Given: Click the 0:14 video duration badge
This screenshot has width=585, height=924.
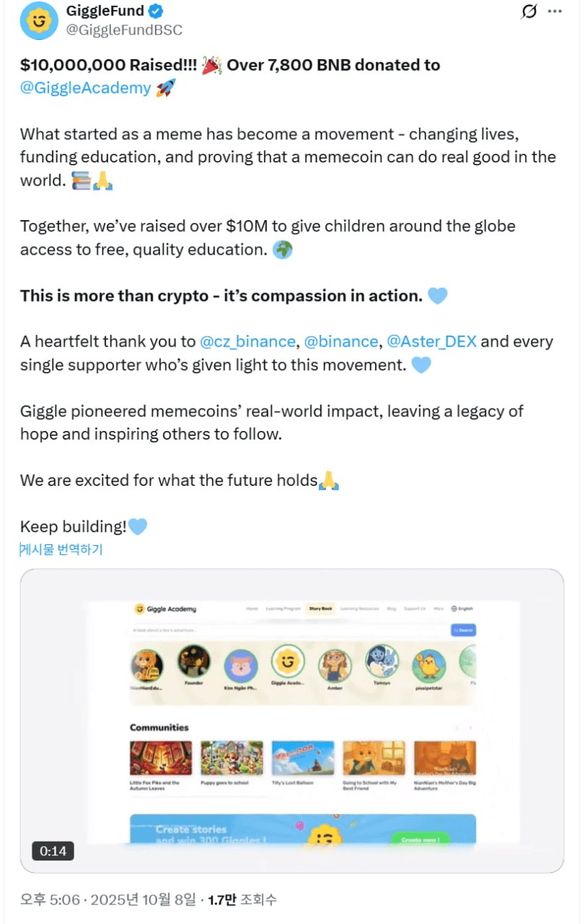Looking at the screenshot, I should [53, 851].
